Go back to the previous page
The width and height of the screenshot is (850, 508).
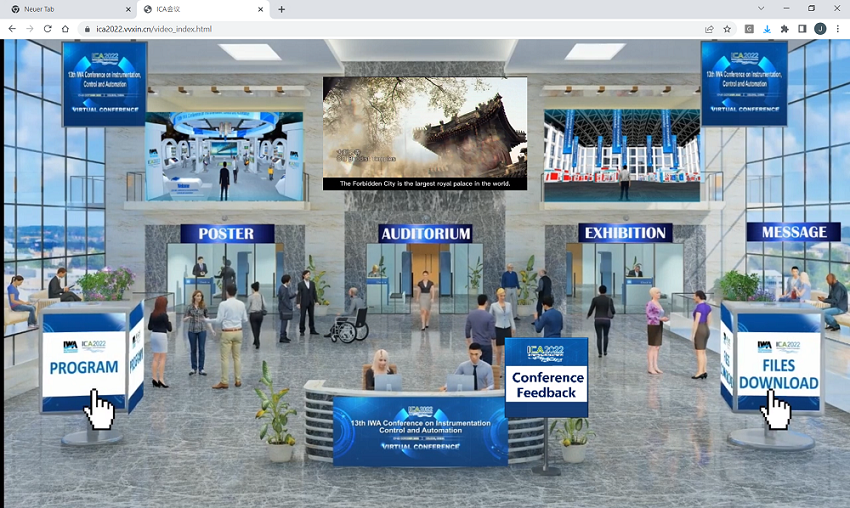[12, 29]
